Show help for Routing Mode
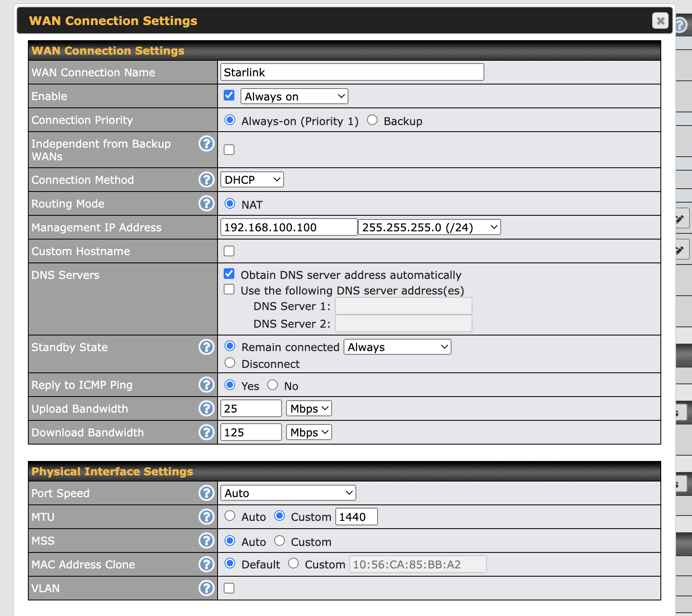The height and width of the screenshot is (616, 692). (x=206, y=203)
